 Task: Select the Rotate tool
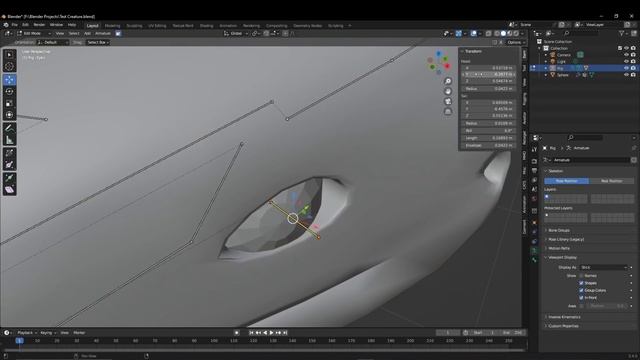click(x=9, y=91)
